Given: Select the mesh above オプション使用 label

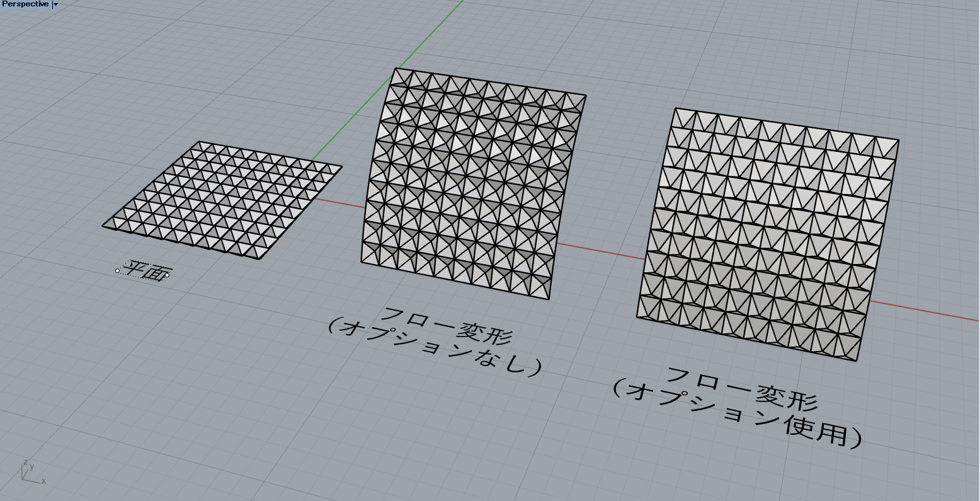Looking at the screenshot, I should point(768,234).
